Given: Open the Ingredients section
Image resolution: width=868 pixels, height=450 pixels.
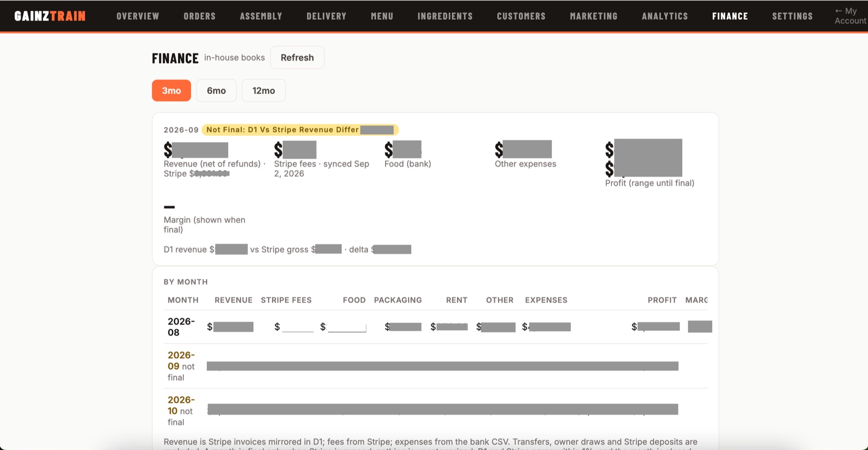Looking at the screenshot, I should point(445,16).
